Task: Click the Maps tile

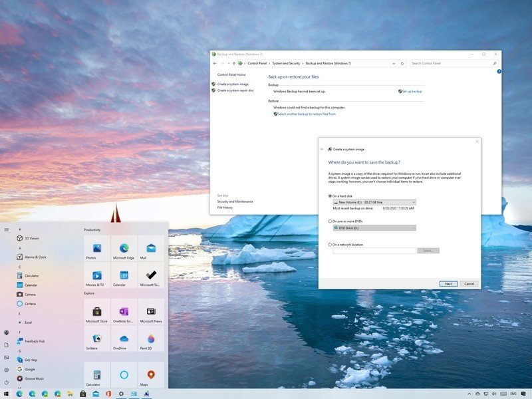Action: (151, 376)
